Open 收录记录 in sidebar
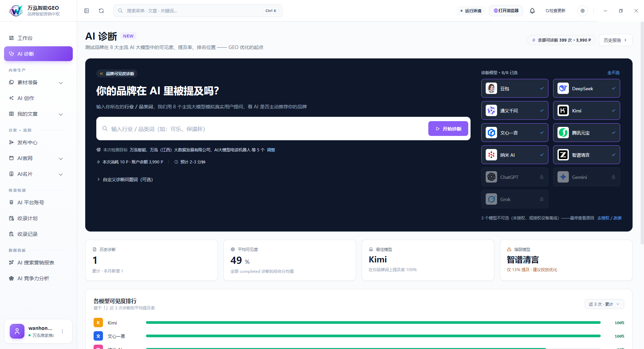Viewport: 644px width, 349px height. click(38, 234)
